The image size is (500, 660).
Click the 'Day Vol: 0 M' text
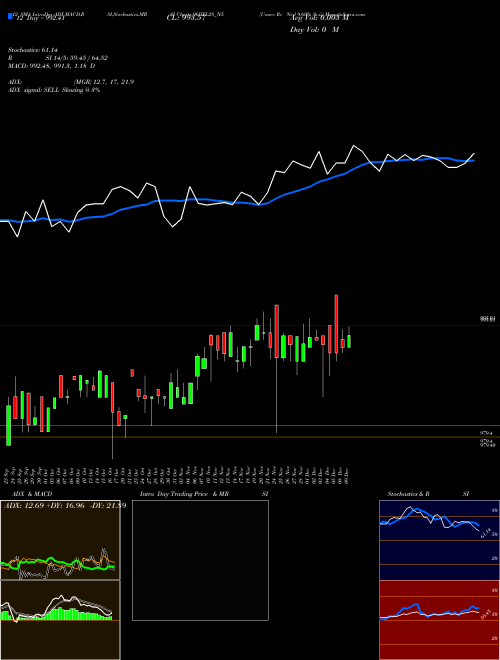[314, 30]
